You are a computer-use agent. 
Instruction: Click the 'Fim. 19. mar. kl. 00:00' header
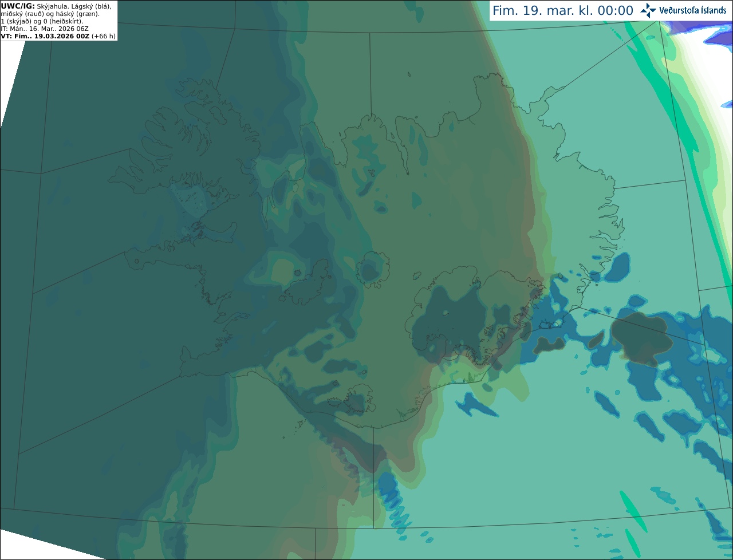[563, 11]
